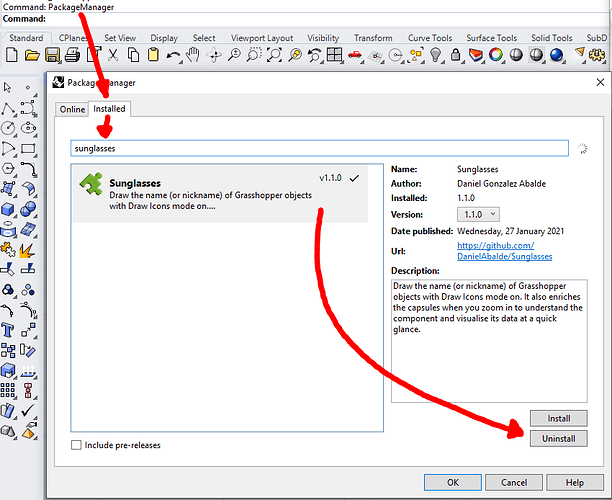Click the Zoom Extents icon
This screenshot has height=500, width=612.
(274, 55)
